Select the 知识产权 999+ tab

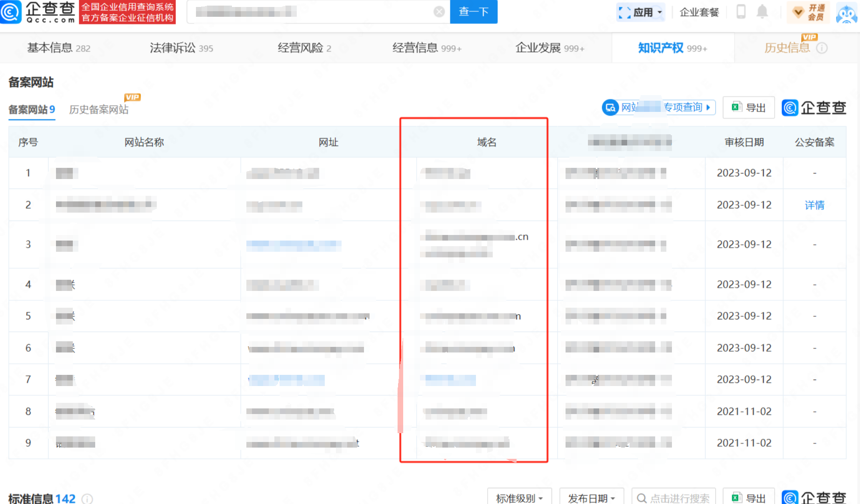(673, 48)
